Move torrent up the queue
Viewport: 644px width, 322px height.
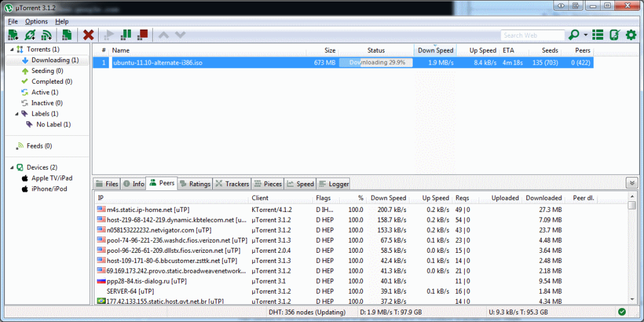tap(164, 35)
